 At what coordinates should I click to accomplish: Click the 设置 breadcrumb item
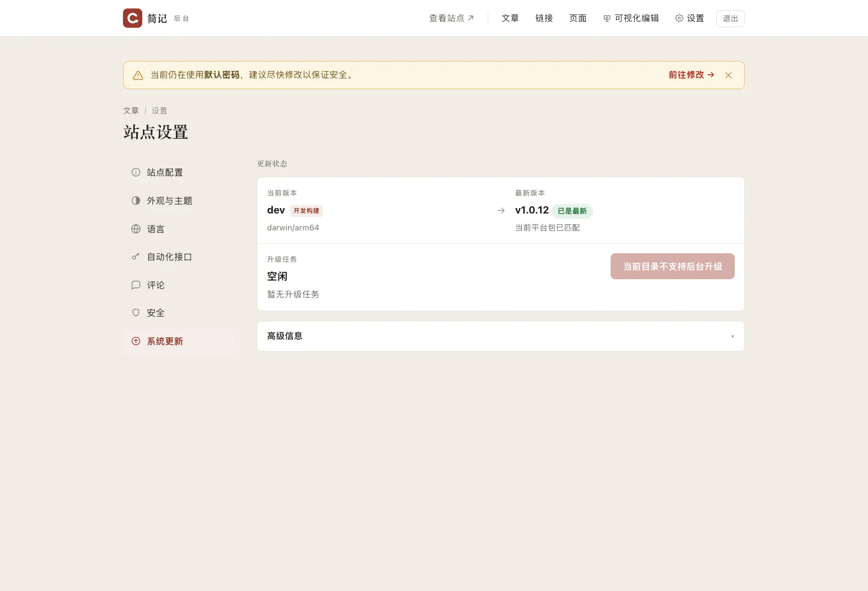click(159, 111)
